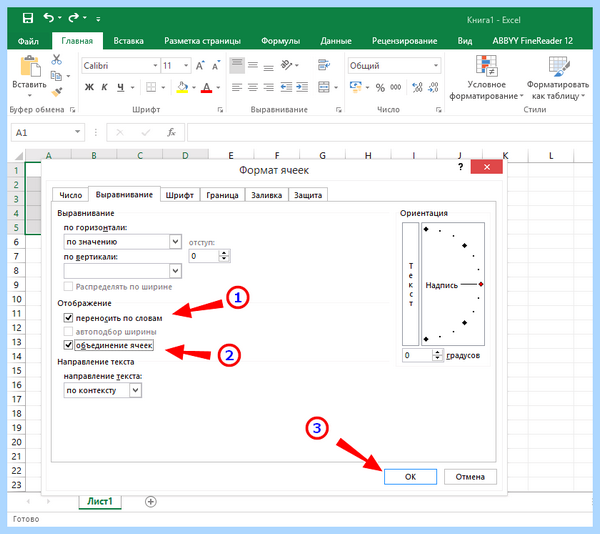Open the 'направление текста' dropdown

click(135, 390)
